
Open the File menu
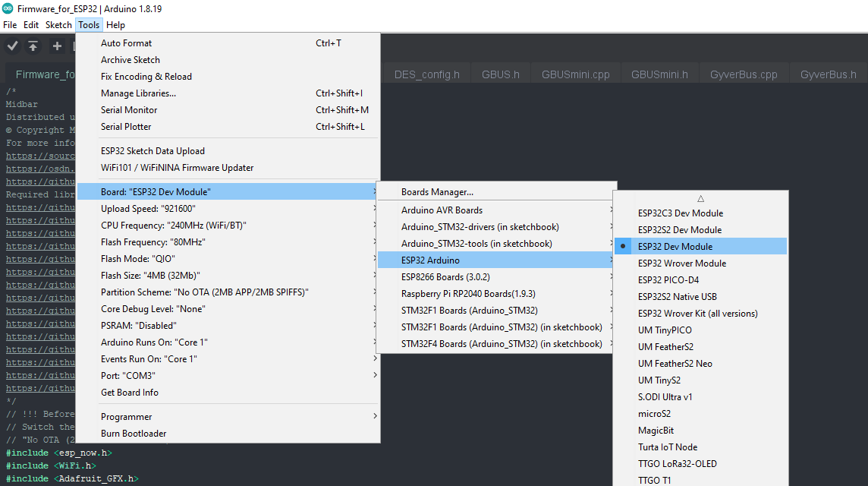10,24
